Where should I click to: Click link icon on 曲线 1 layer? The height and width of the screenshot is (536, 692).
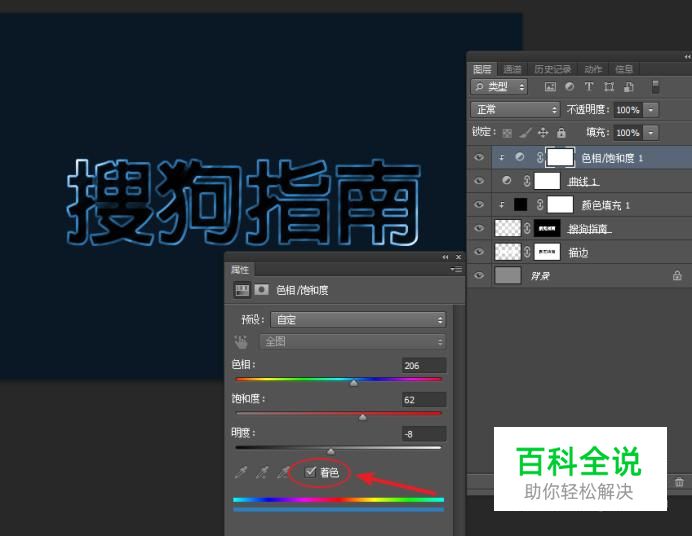coord(527,181)
